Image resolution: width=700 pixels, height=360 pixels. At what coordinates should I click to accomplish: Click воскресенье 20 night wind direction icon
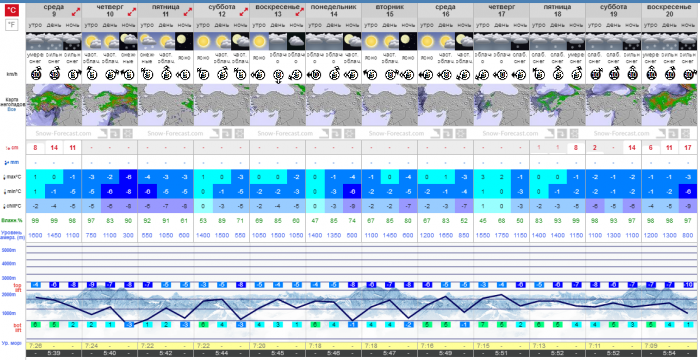[688, 74]
